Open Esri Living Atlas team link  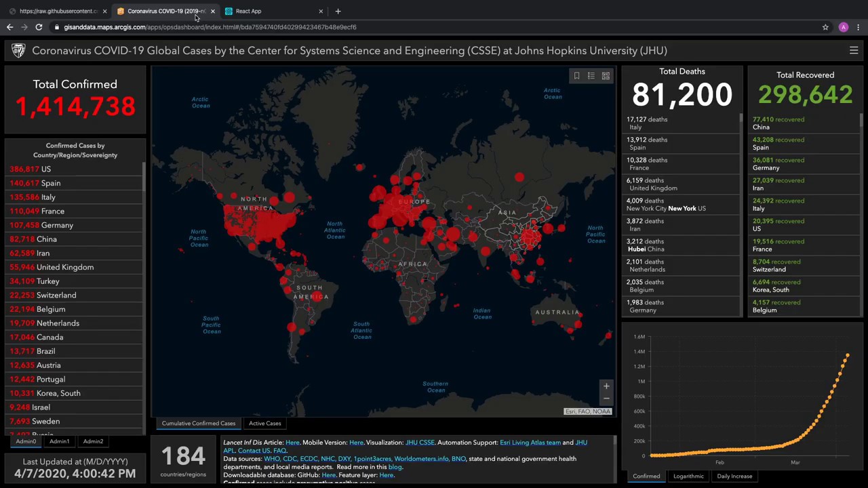530,443
